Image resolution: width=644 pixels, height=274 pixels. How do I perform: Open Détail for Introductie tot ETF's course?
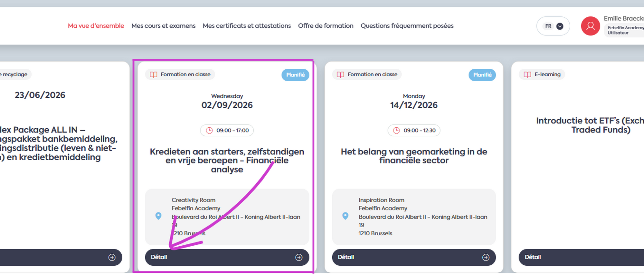tap(581, 257)
